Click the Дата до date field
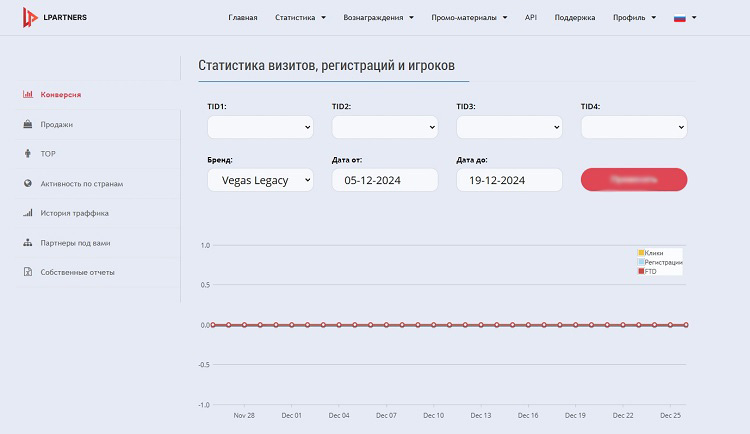 (509, 180)
